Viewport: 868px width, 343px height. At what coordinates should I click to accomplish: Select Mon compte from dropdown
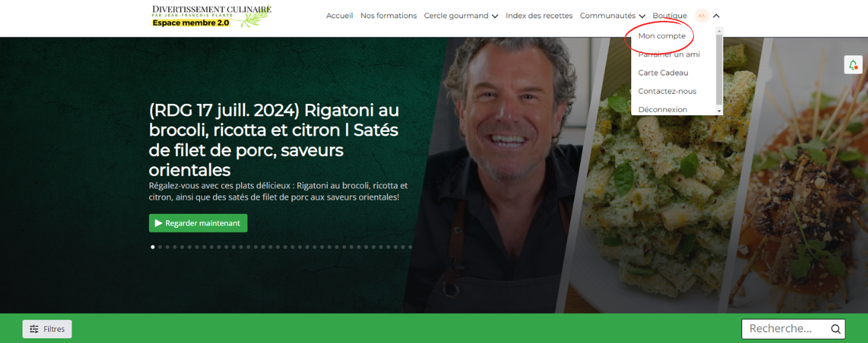tap(662, 36)
